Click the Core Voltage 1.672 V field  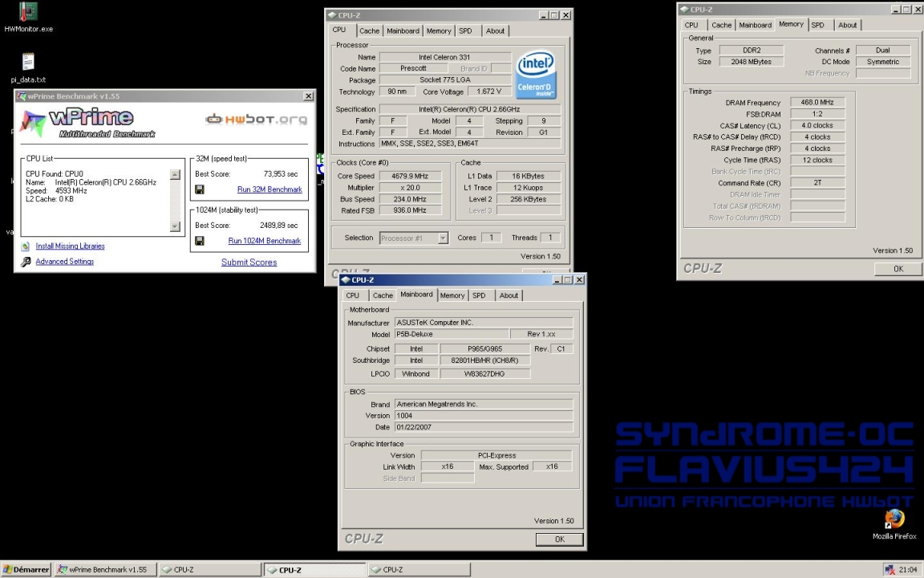point(489,92)
